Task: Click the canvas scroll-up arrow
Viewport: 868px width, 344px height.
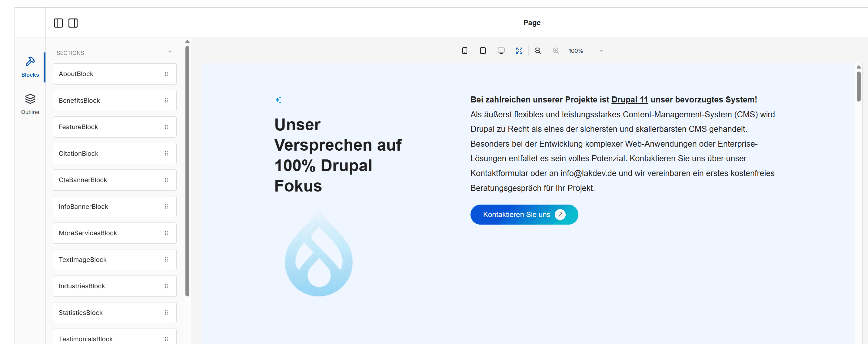Action: point(859,67)
